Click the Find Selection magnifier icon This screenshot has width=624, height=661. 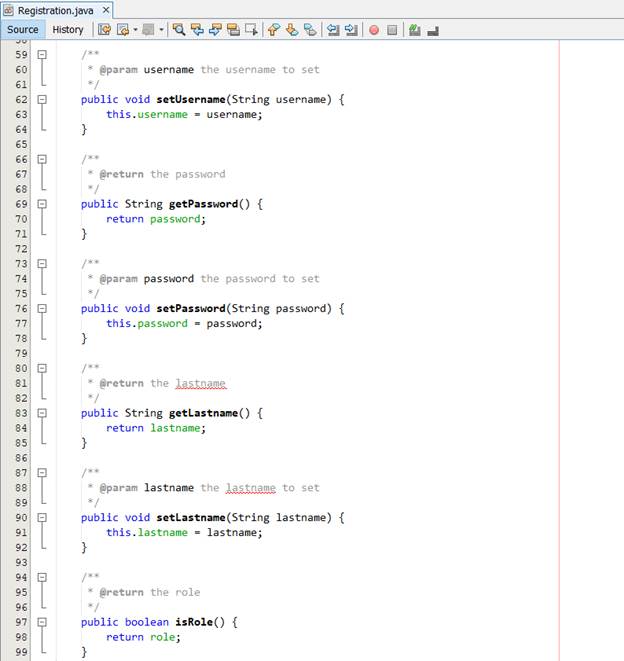(x=179, y=30)
